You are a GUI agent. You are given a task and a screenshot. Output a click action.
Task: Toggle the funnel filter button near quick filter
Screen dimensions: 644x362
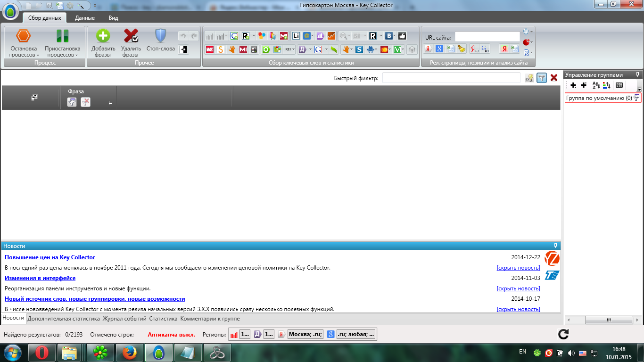[x=542, y=78]
